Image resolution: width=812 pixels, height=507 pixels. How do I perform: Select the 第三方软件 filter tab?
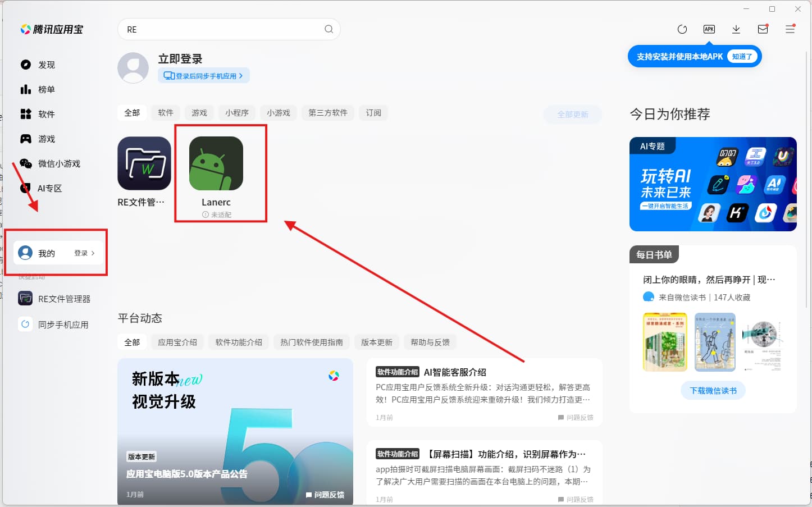coord(328,113)
